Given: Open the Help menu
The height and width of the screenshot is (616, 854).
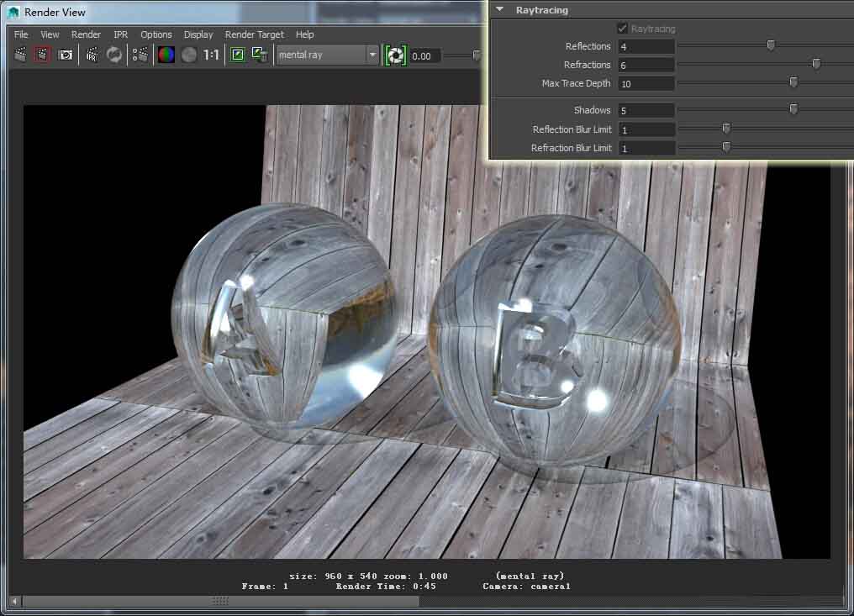Looking at the screenshot, I should 305,34.
